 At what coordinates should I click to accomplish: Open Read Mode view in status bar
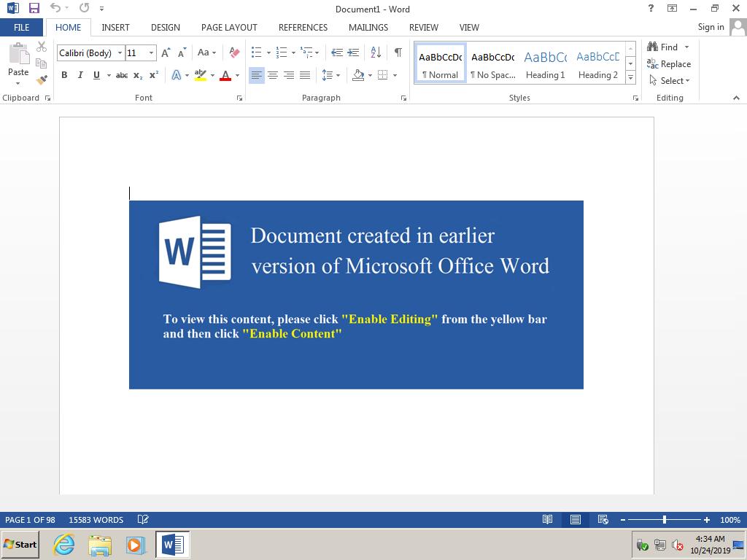[547, 520]
